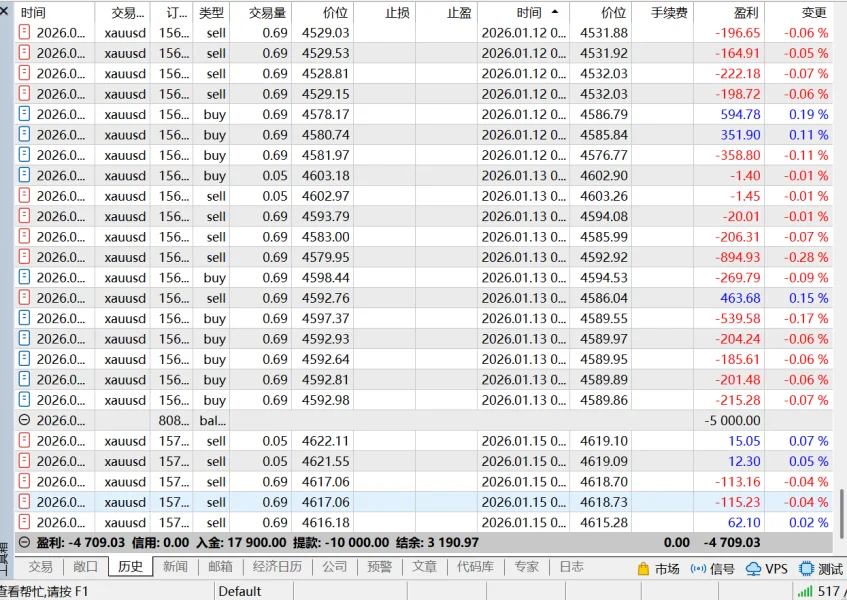Sort by the close 时间 column with arrow
The width and height of the screenshot is (847, 600).
[x=523, y=12]
